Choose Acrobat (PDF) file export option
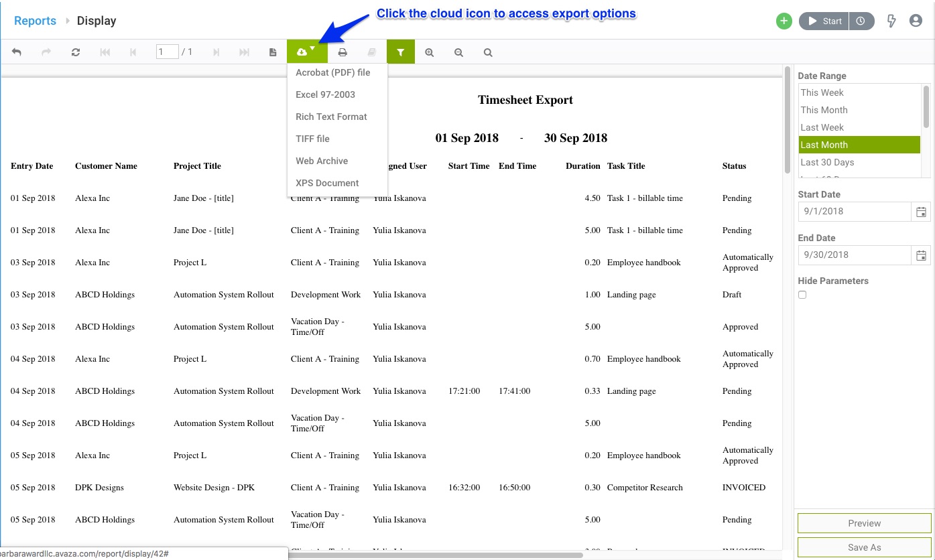The width and height of the screenshot is (935, 560). [x=332, y=72]
